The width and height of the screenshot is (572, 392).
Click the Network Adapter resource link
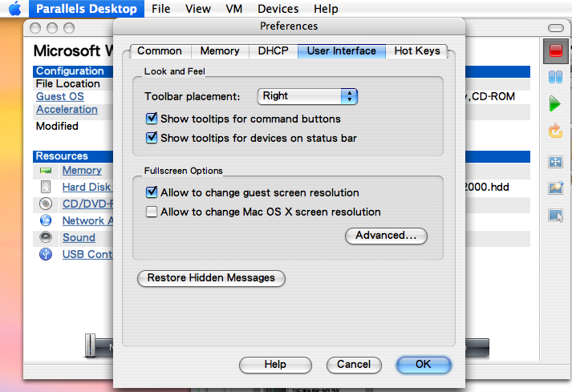87,220
